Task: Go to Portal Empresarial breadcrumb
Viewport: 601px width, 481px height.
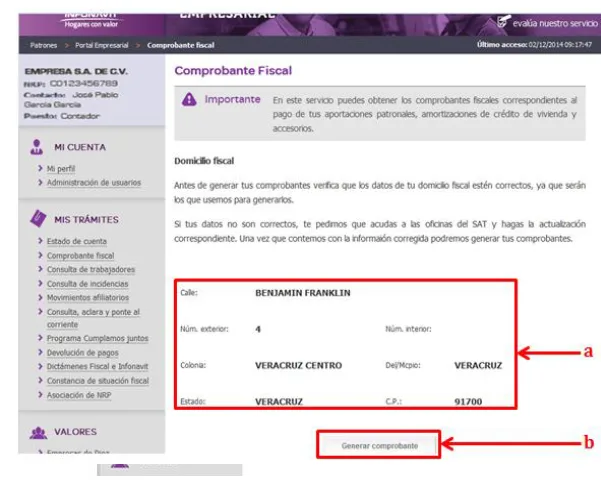Action: (102, 45)
